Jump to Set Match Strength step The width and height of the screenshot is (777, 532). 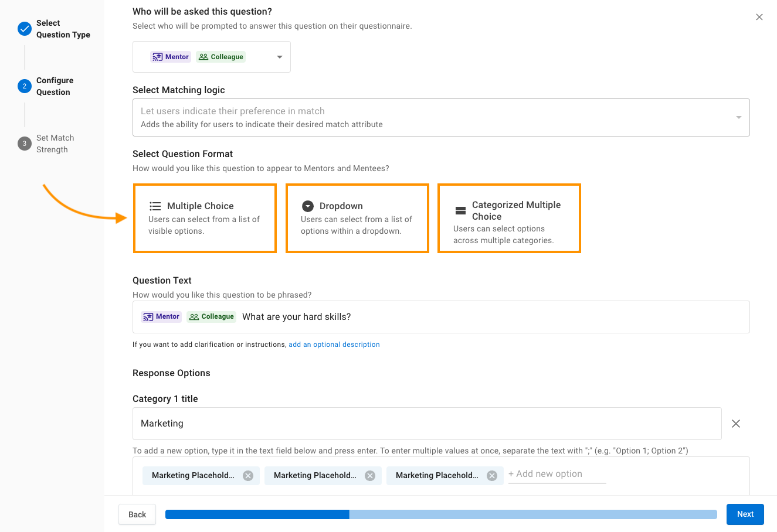(x=55, y=144)
